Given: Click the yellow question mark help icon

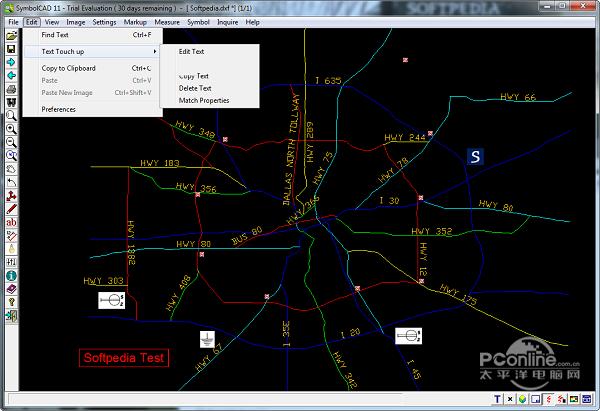Looking at the screenshot, I should (x=11, y=302).
